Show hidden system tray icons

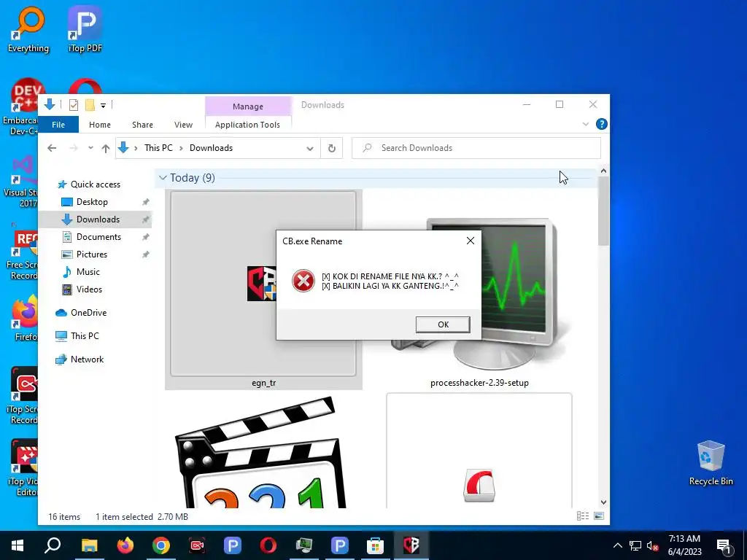click(617, 545)
